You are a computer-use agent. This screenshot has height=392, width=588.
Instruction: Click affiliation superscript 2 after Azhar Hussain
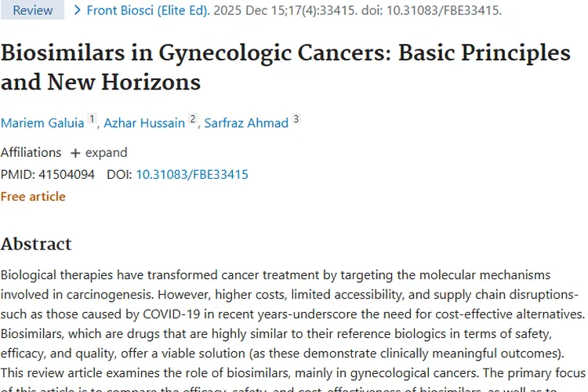[193, 119]
